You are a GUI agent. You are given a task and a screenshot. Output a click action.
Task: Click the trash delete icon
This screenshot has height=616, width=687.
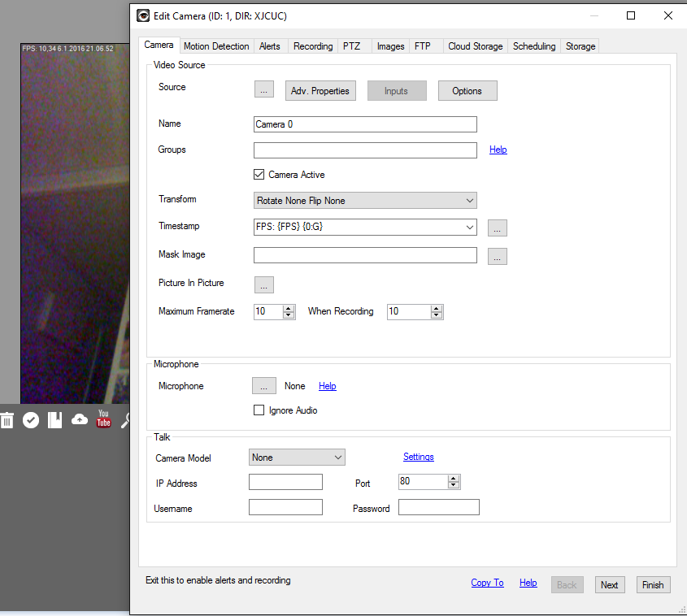[x=7, y=420]
